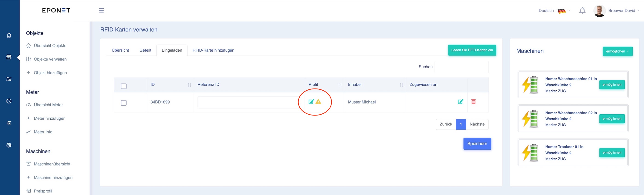
Task: Click the login arrow icon in left rail
Action: [x=9, y=123]
